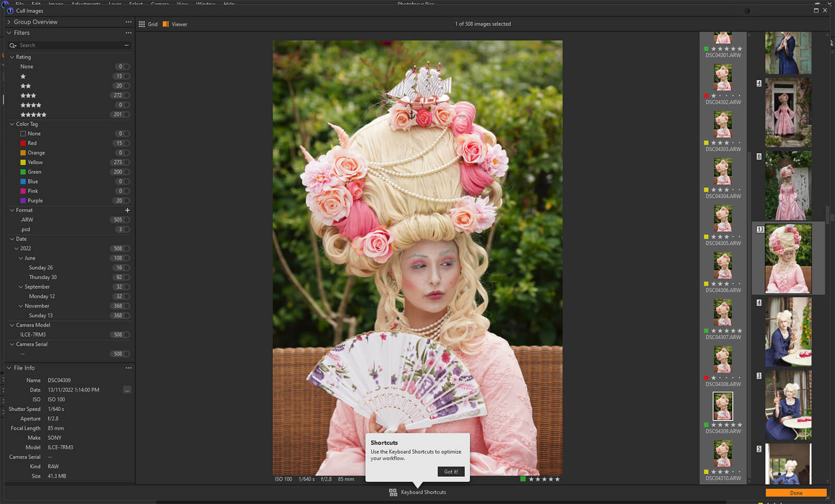Screen dimensions: 835x504
Task: Open the File Info panel options menu
Action: pos(128,368)
